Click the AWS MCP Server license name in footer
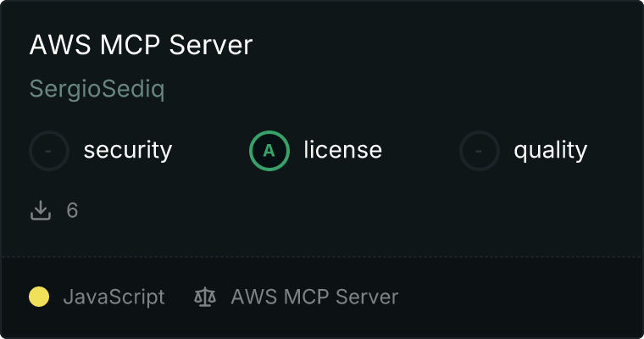Screen dimensions: 644x339 tap(314, 297)
